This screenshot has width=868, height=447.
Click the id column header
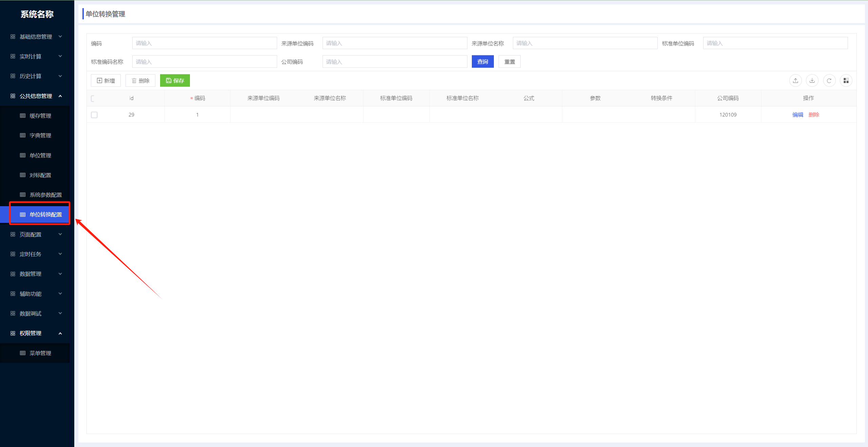pyautogui.click(x=131, y=98)
